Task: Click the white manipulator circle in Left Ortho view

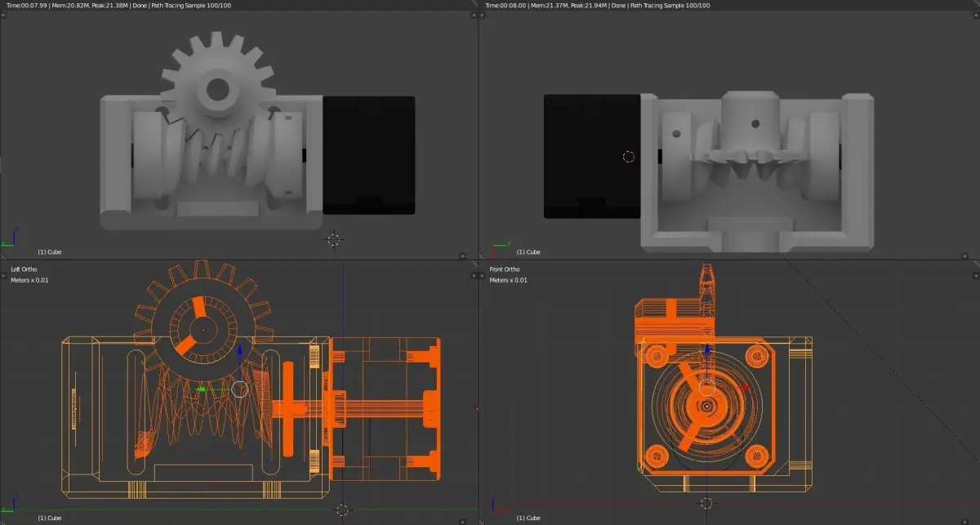Action: coord(239,389)
